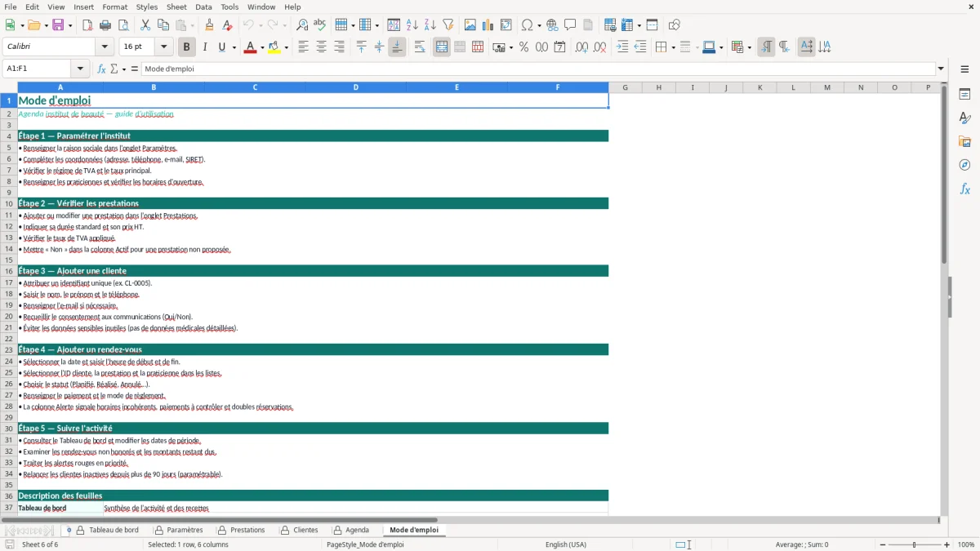Open the Data menu
Image resolution: width=980 pixels, height=551 pixels.
click(x=203, y=7)
